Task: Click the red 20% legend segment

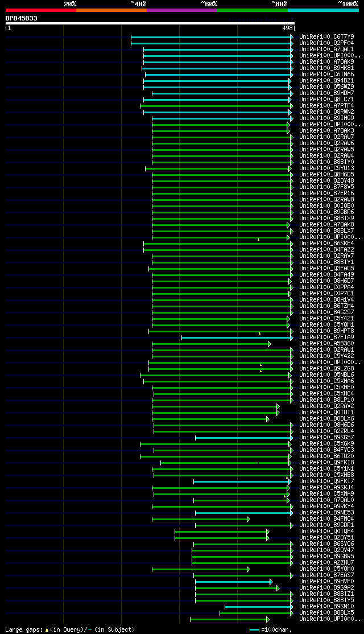Action: pos(41,10)
